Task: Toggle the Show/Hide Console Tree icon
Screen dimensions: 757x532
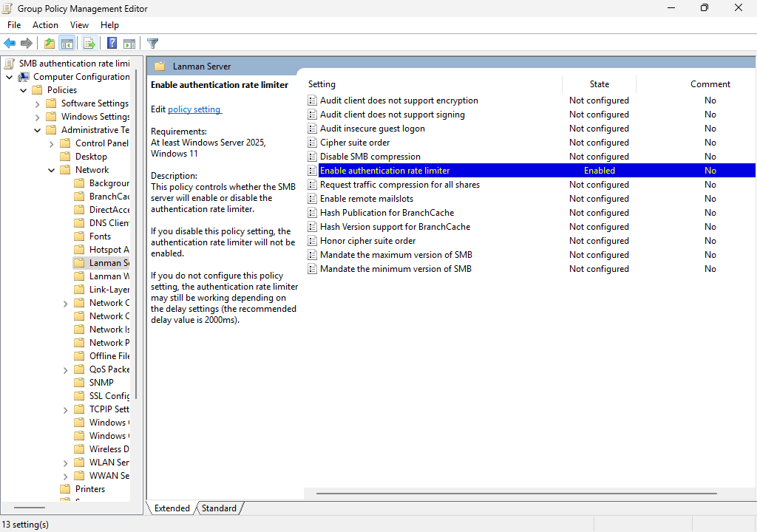Action: click(x=67, y=43)
